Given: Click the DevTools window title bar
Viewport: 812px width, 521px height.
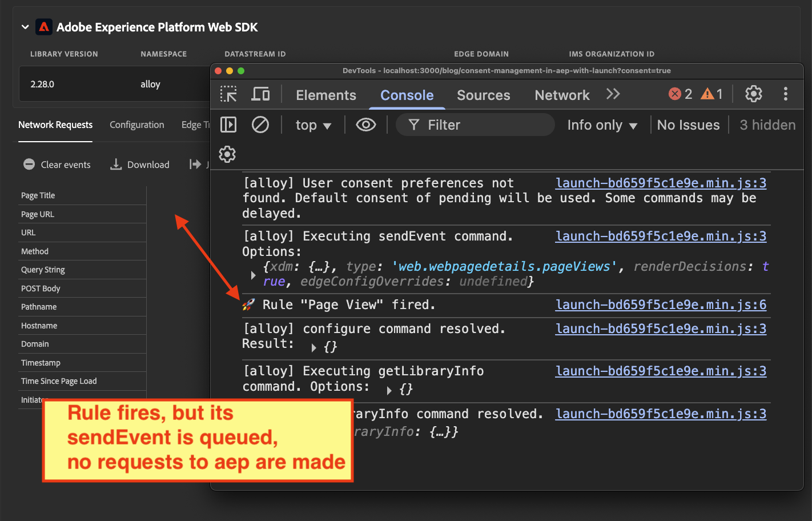Looking at the screenshot, I should coord(507,71).
